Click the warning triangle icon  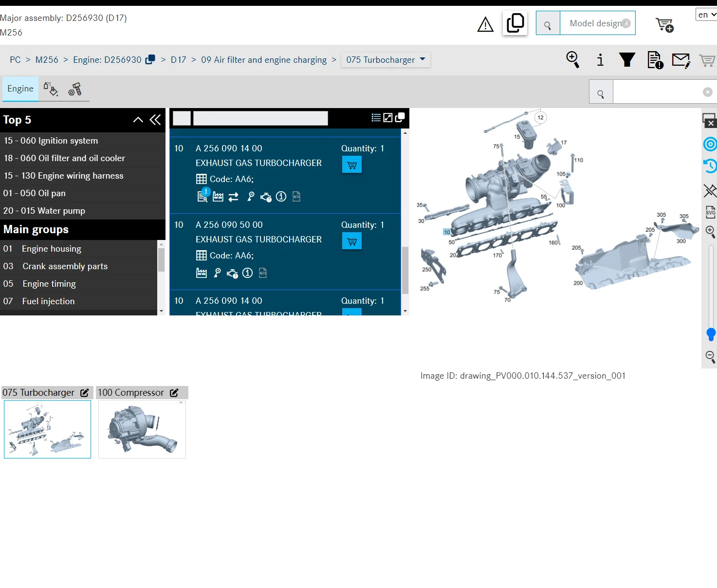pos(485,24)
